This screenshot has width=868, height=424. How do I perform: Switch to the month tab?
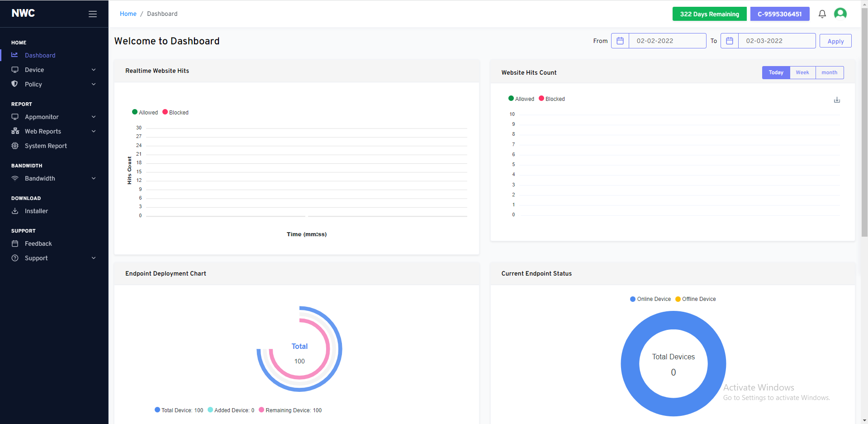[830, 72]
